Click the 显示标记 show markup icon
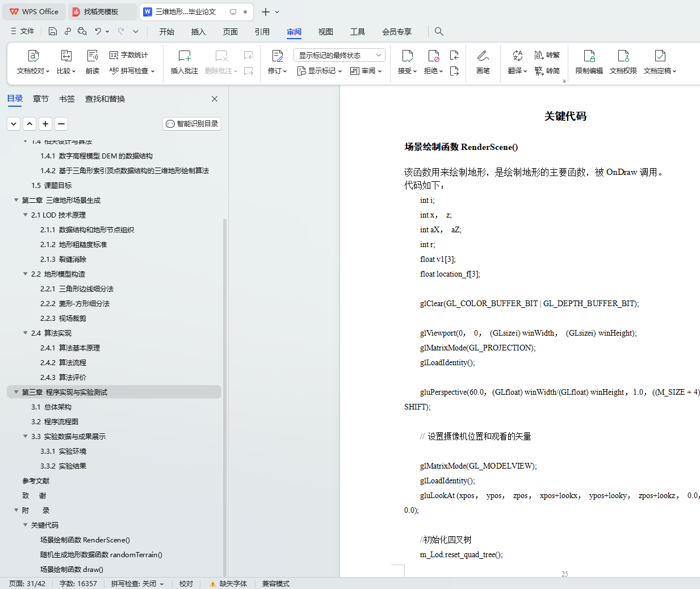Image resolution: width=700 pixels, height=589 pixels. coord(301,71)
